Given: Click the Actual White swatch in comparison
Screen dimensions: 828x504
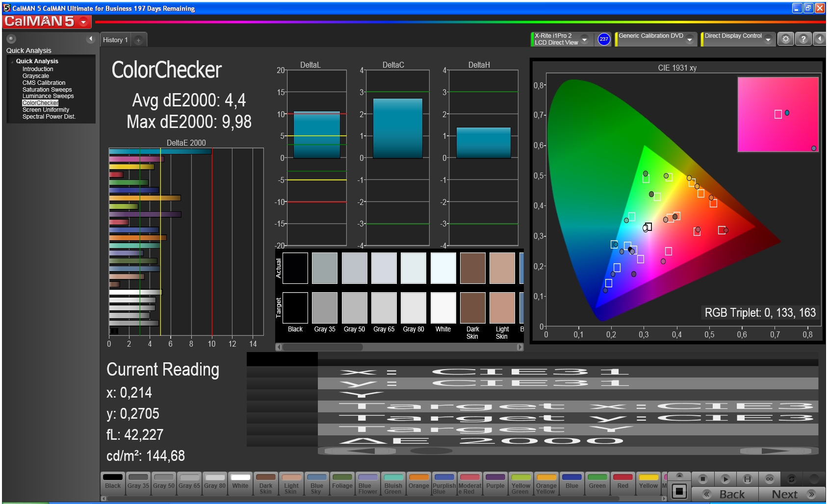Looking at the screenshot, I should tap(443, 268).
